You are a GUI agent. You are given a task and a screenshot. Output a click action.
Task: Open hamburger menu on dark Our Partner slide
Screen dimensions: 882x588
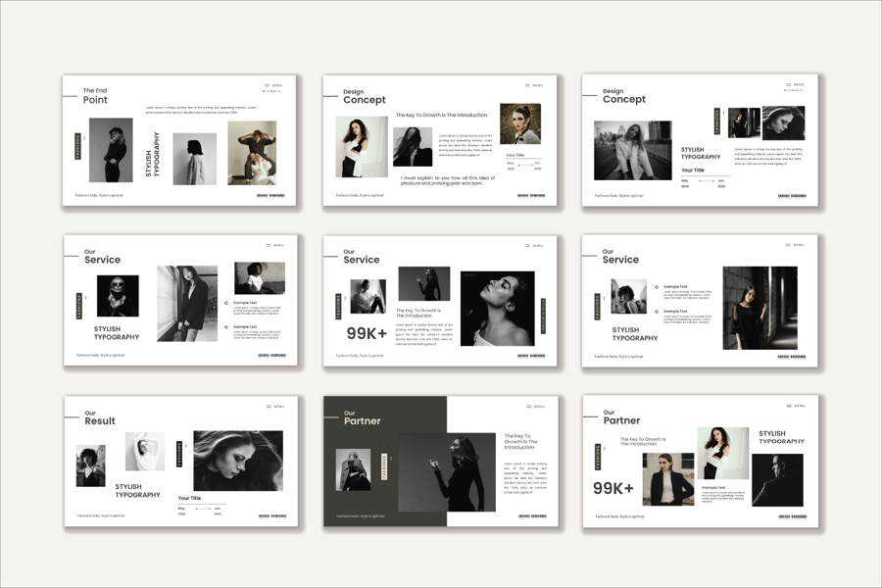point(527,406)
